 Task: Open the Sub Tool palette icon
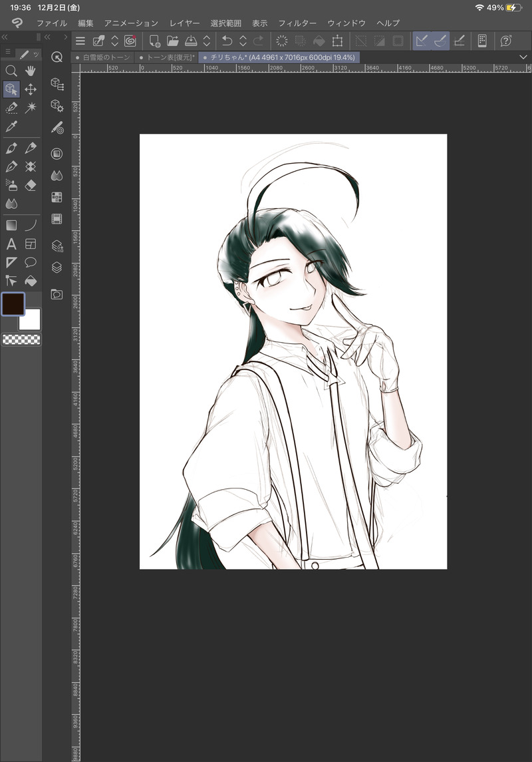click(x=57, y=84)
